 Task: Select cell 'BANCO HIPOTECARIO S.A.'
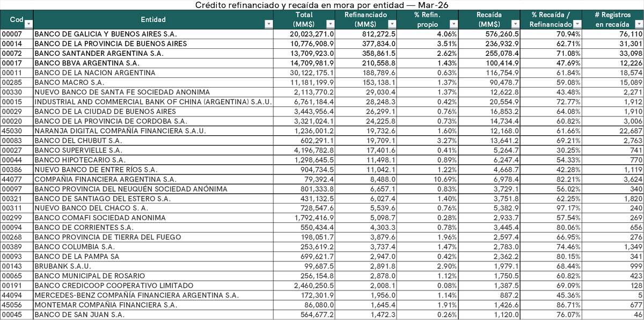point(153,159)
